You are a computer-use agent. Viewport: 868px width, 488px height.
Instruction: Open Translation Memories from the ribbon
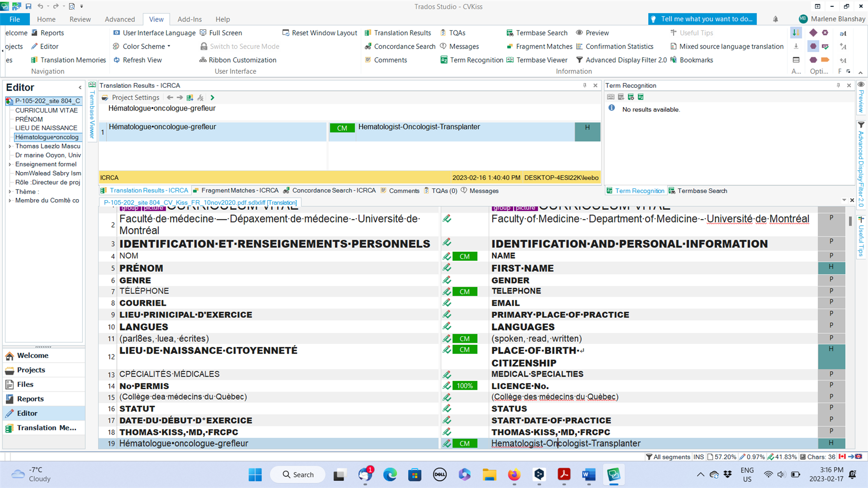click(68, 60)
